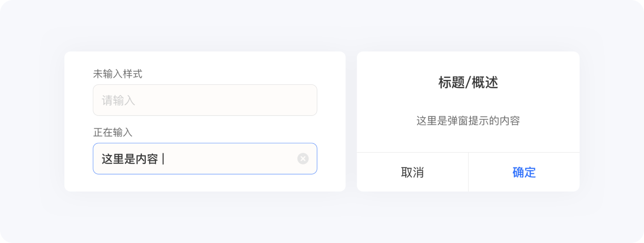This screenshot has width=644, height=243.
Task: Click the empty 请输入 input field
Action: pos(205,100)
